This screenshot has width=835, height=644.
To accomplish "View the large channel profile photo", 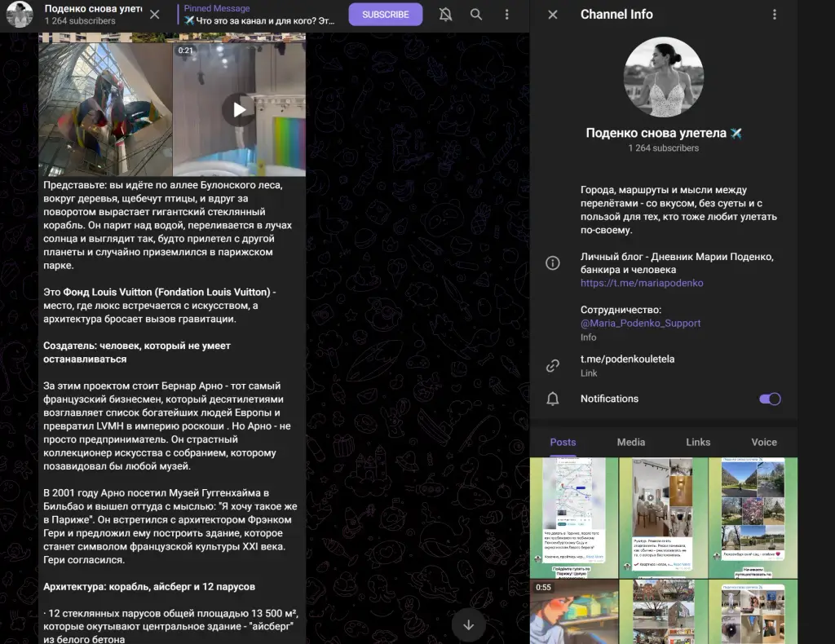I will [x=664, y=77].
